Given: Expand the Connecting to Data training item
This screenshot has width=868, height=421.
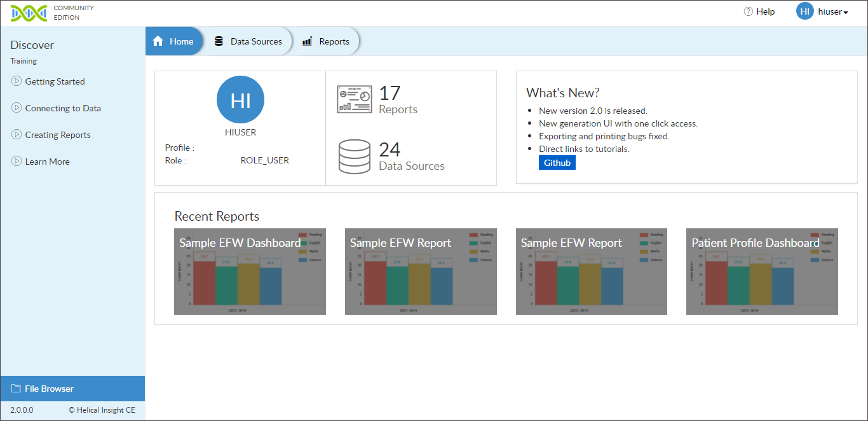Looking at the screenshot, I should click(62, 107).
